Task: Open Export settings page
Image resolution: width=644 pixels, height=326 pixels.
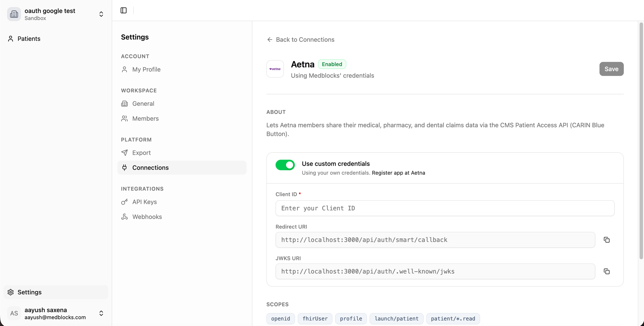Action: 182,153
